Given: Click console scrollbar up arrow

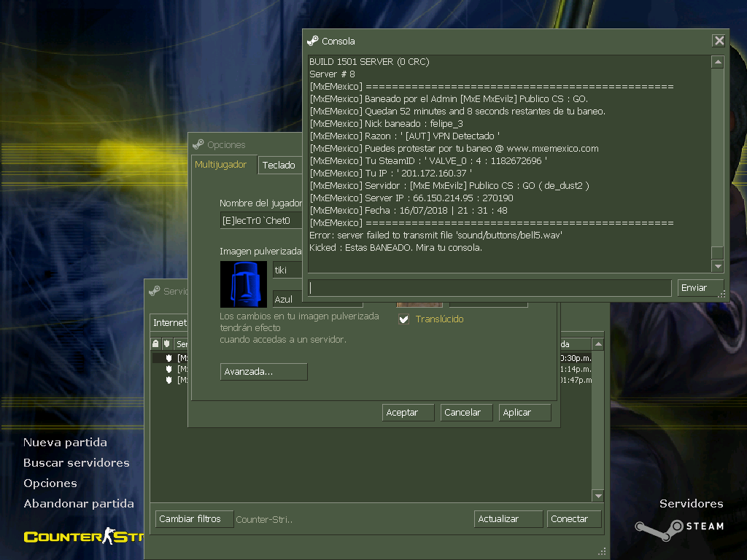Looking at the screenshot, I should pyautogui.click(x=718, y=62).
